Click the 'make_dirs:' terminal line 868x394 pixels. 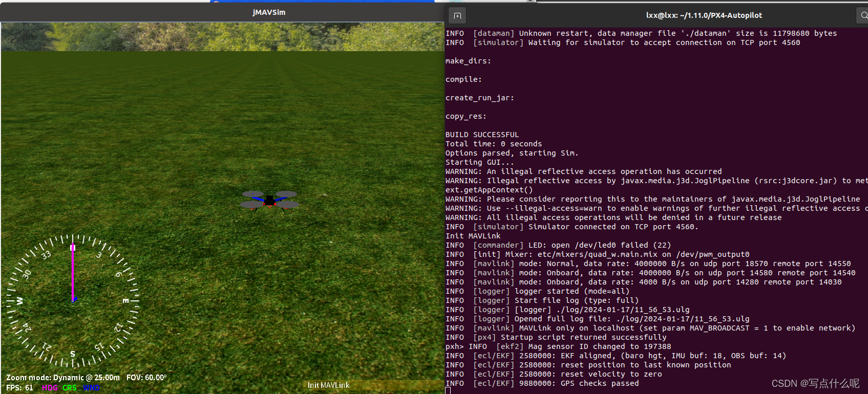point(468,61)
